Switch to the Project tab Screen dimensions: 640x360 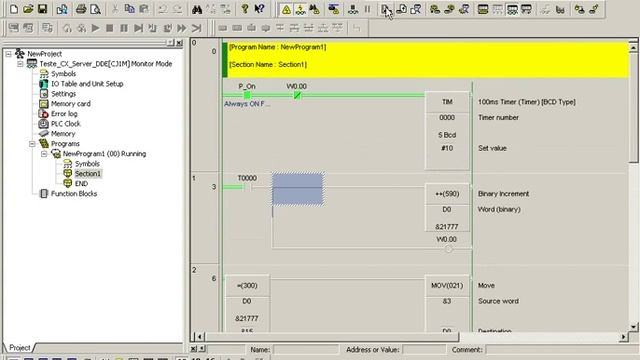(x=19, y=348)
